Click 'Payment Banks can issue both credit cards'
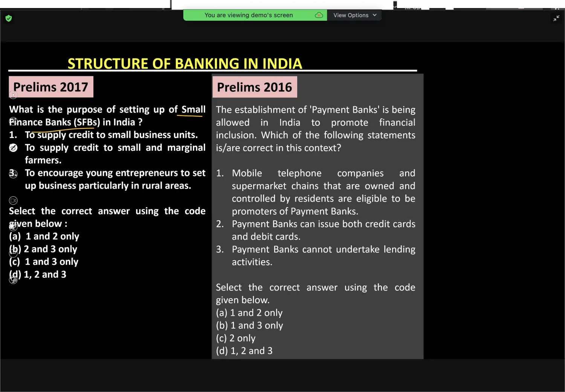This screenshot has height=392, width=565. tap(324, 224)
